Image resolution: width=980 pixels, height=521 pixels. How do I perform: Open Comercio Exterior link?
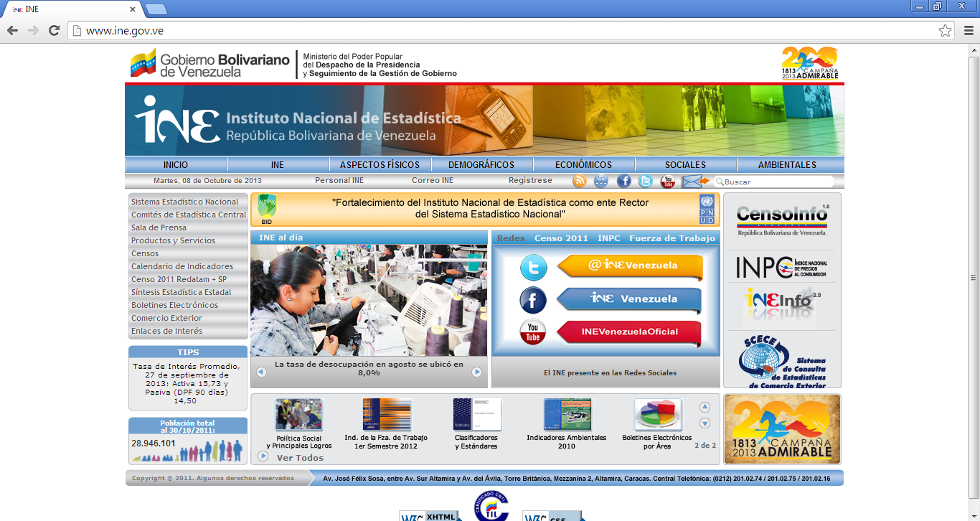pos(166,318)
